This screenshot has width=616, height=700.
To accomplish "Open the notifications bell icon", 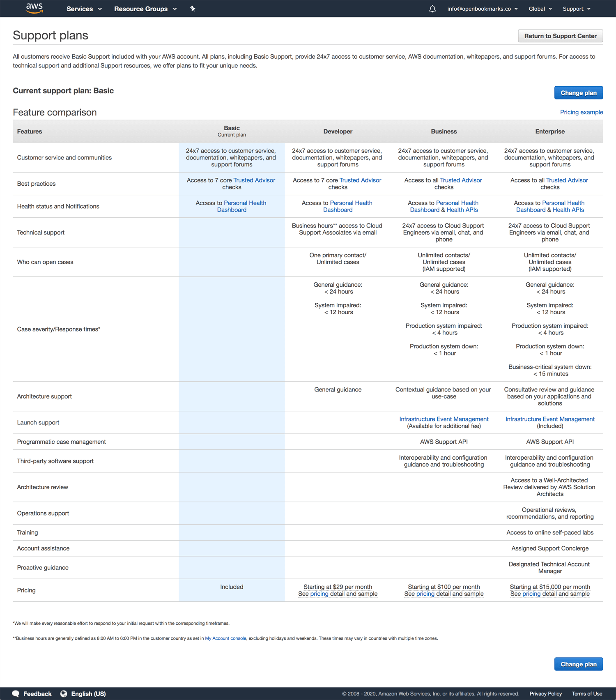I will pos(432,9).
